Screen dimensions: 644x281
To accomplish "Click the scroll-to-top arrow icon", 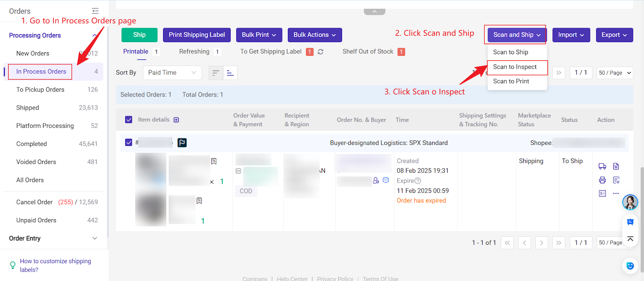I will point(630,239).
